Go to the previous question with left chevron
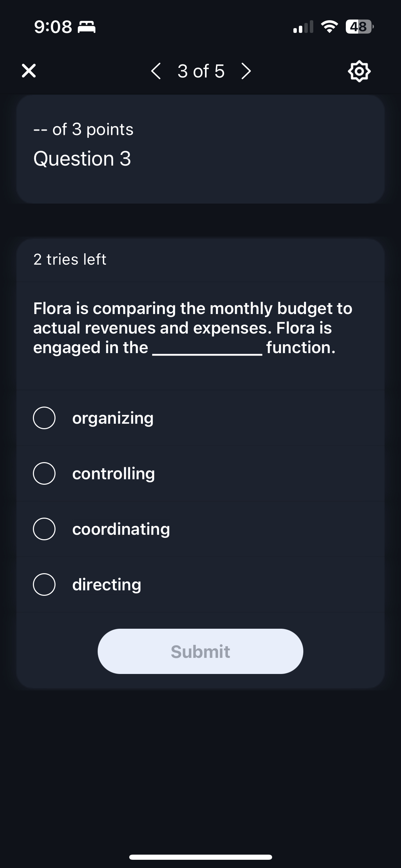 point(156,71)
